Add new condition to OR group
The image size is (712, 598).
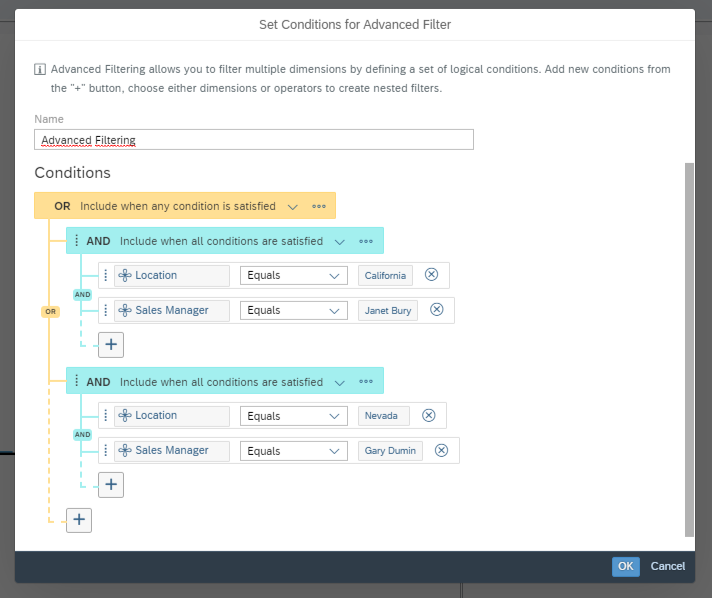point(79,520)
